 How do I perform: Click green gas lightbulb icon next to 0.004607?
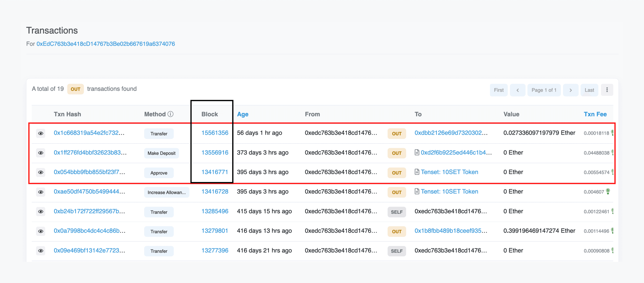pos(608,191)
